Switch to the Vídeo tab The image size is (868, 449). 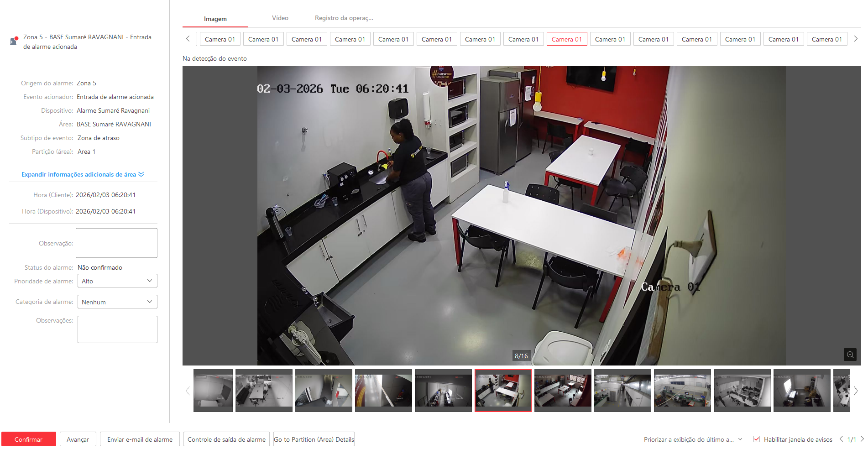280,18
